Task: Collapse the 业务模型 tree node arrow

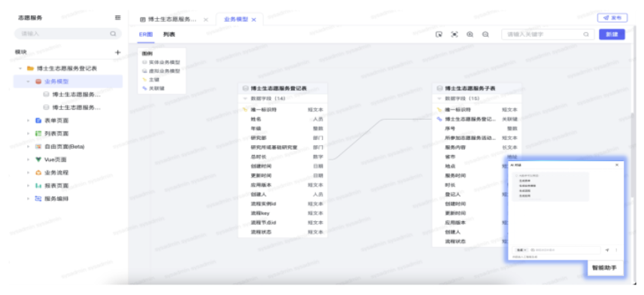Action: point(29,81)
